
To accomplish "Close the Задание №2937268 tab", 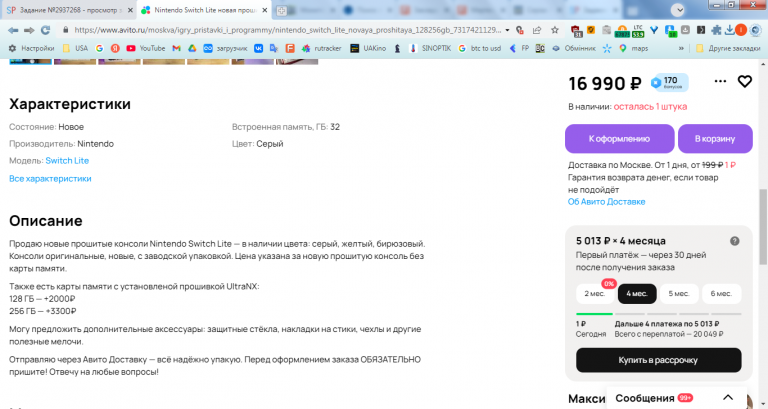I will coord(130,10).
